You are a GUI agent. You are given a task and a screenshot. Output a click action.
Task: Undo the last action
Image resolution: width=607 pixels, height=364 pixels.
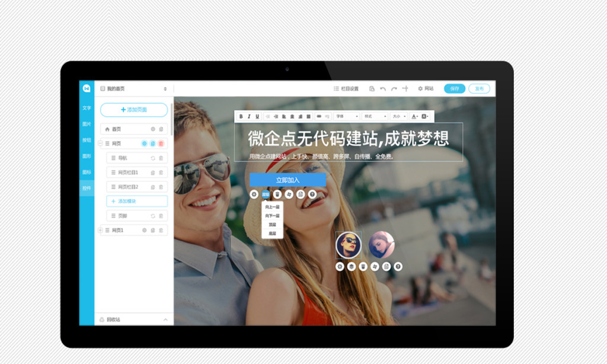[383, 89]
